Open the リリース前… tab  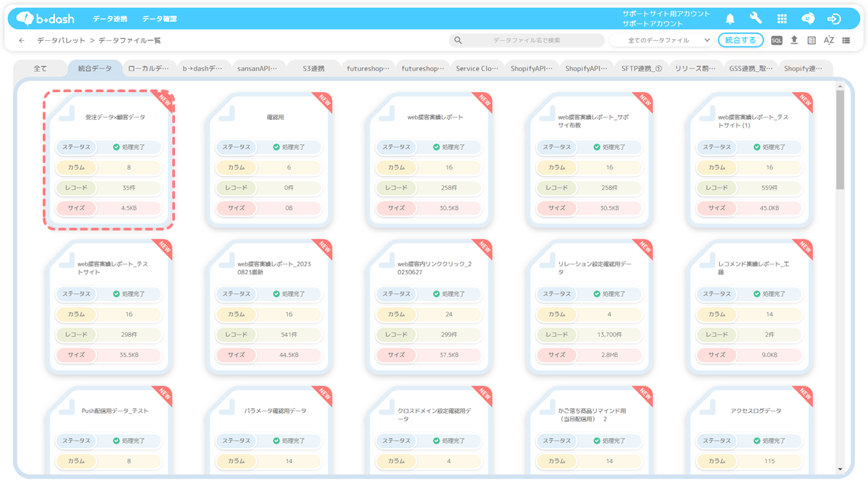coord(696,68)
